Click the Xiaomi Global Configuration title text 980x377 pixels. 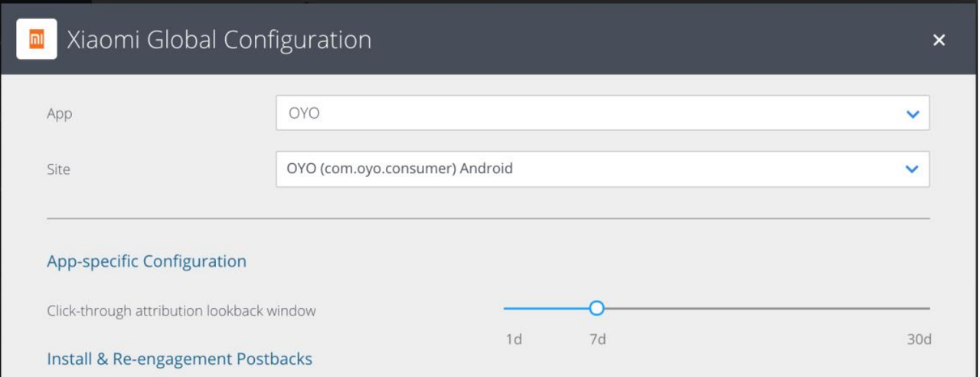tap(219, 40)
